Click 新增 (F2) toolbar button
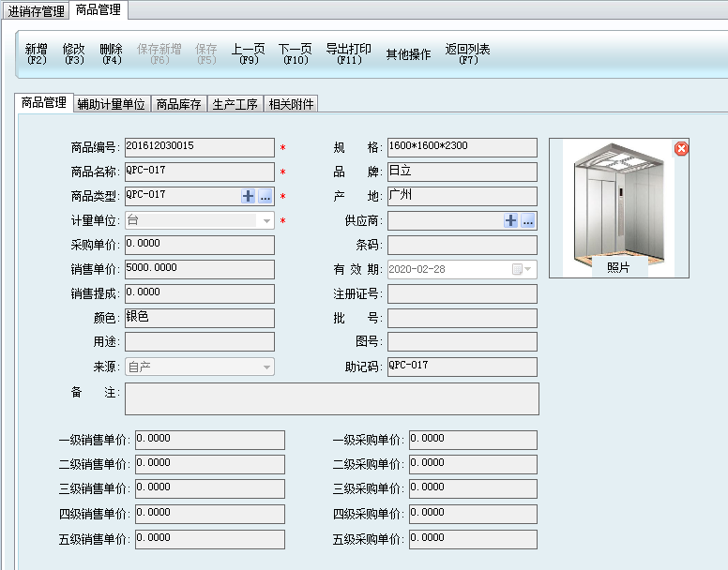The image size is (728, 570). [37, 53]
